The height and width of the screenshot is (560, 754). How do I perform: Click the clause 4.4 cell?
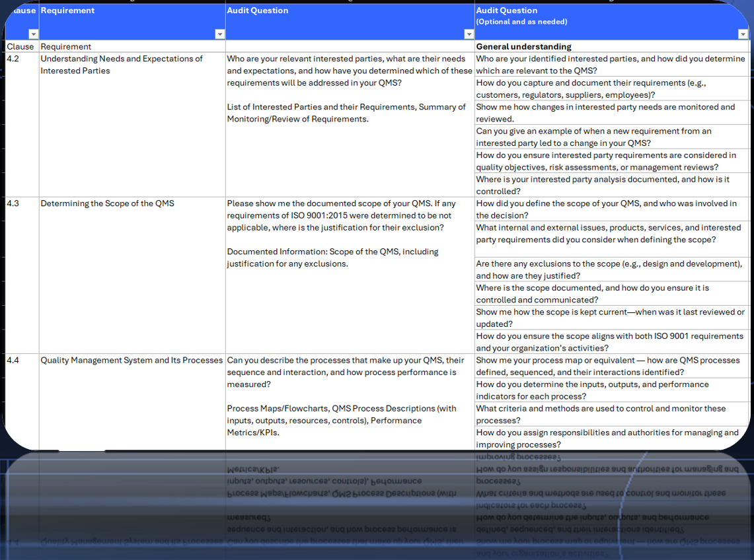pos(21,361)
